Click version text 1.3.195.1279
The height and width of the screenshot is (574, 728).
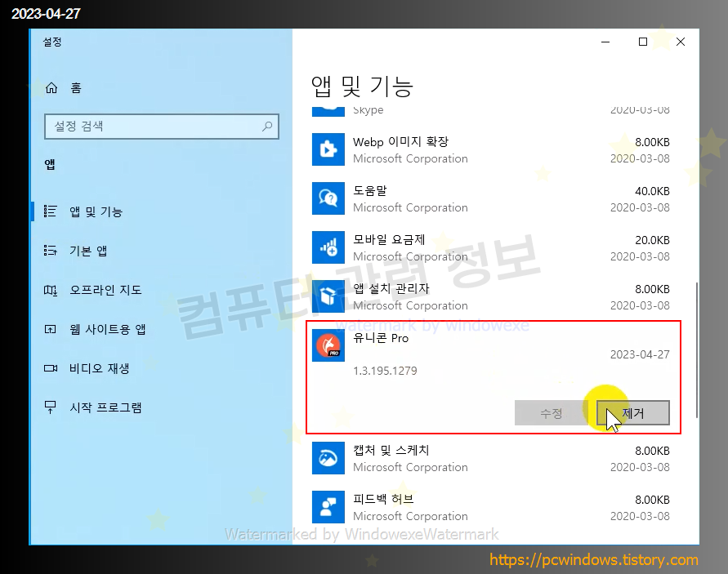pos(385,371)
